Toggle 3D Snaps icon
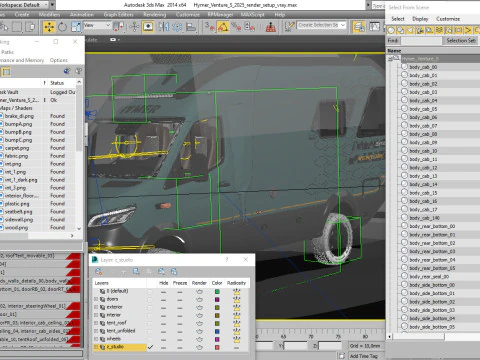Image resolution: width=480 pixels, height=360 pixels. pyautogui.click(x=209, y=27)
